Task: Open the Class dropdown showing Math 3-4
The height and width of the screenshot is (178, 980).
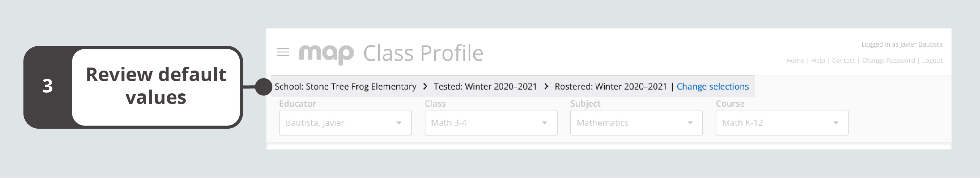Action: click(491, 123)
